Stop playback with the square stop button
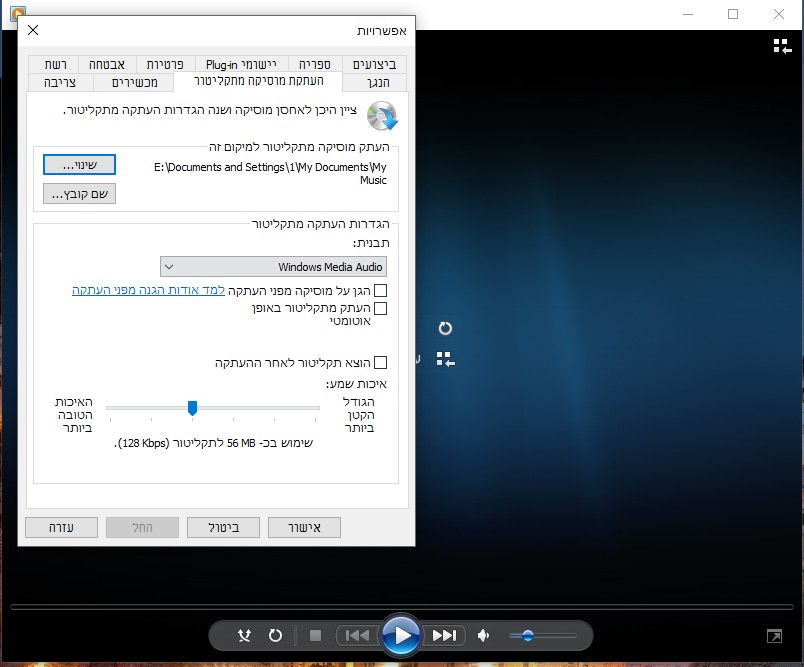The width and height of the screenshot is (804, 667). (x=315, y=636)
